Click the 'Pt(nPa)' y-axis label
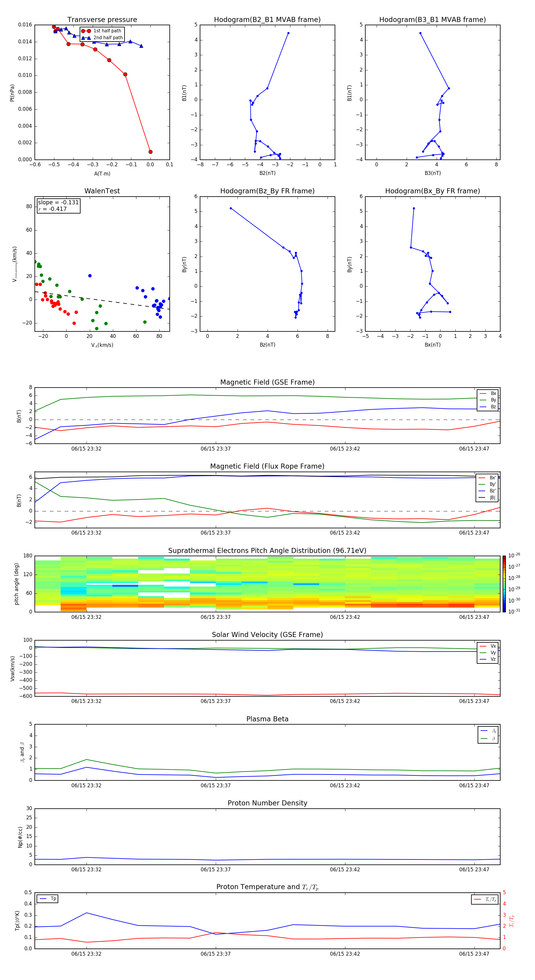This screenshot has height=980, width=535. [x=12, y=92]
